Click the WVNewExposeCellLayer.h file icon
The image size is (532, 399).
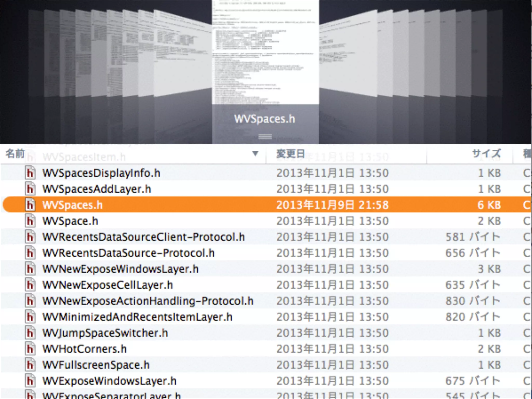[x=30, y=285]
